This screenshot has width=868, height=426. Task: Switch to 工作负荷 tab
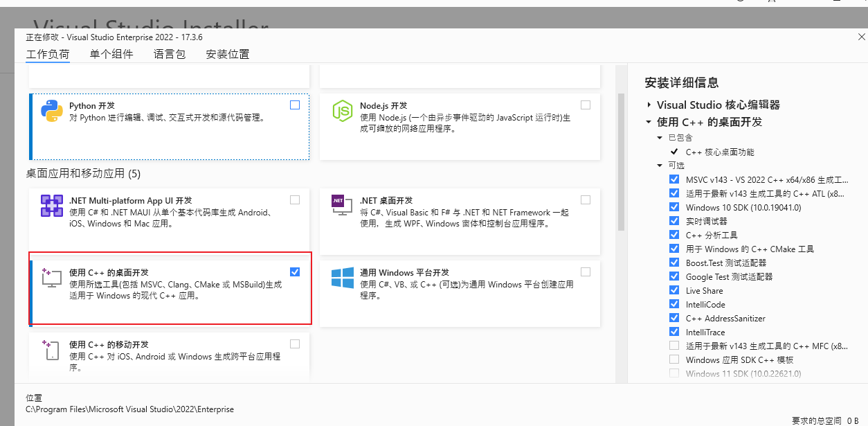point(48,54)
